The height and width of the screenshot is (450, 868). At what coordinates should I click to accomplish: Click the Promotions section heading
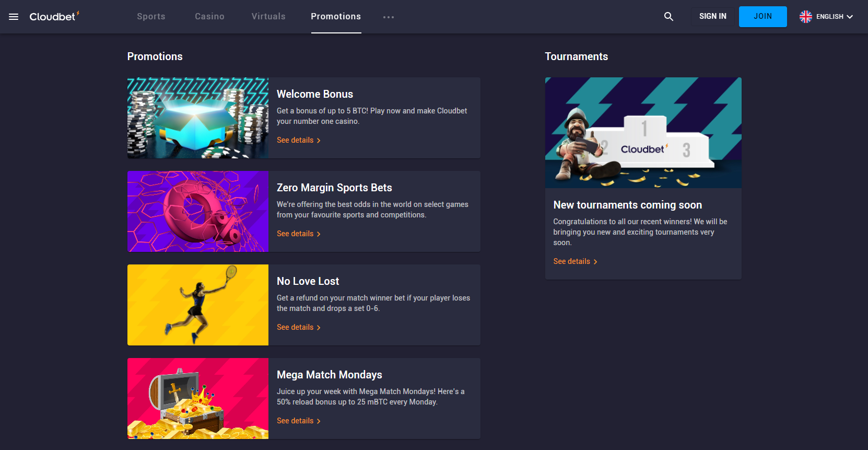[155, 56]
